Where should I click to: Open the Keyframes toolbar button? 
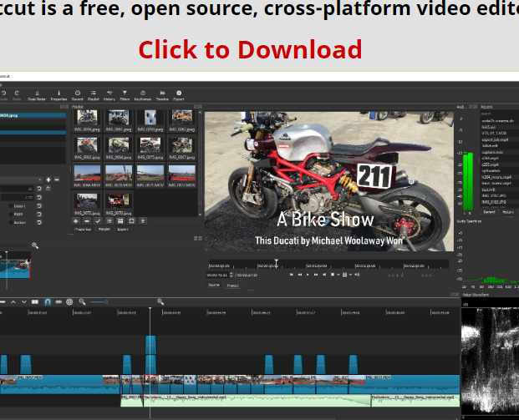click(143, 95)
